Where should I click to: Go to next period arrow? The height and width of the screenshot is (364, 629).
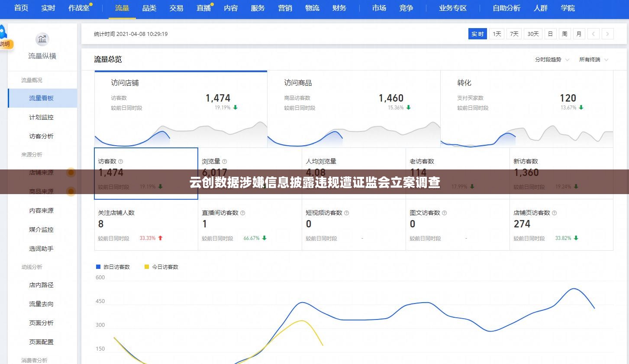click(x=608, y=34)
